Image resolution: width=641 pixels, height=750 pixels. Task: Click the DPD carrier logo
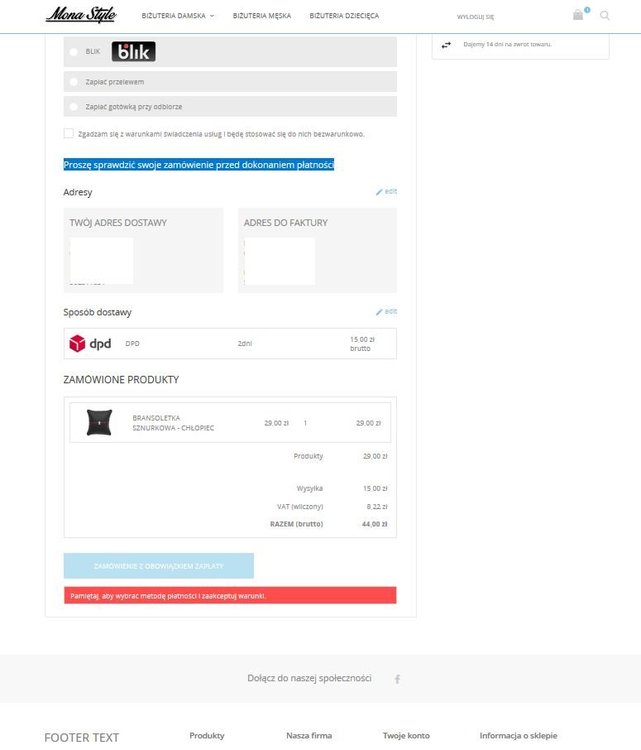pos(90,343)
